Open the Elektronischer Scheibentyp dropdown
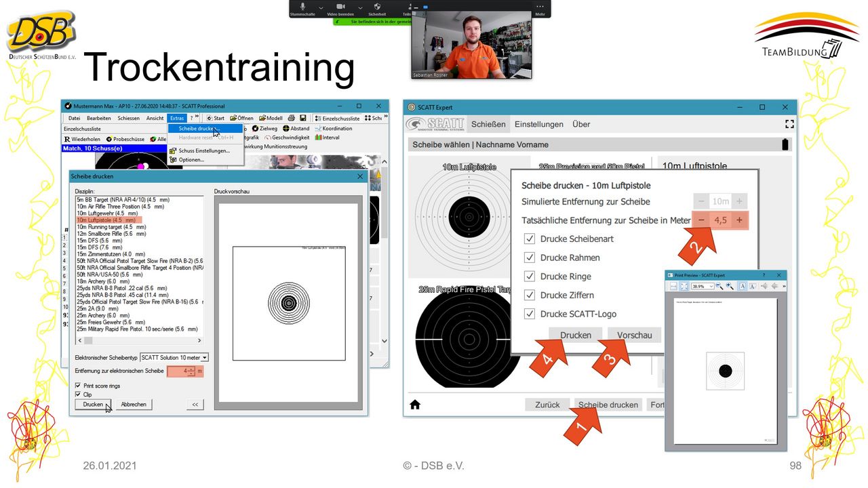This screenshot has width=868, height=488. [x=174, y=357]
